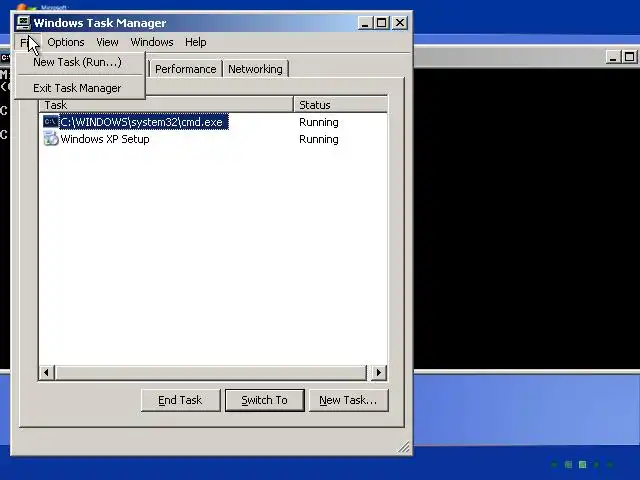Viewport: 640px width, 480px height.
Task: Minimize the Task Manager window
Action: (x=365, y=23)
